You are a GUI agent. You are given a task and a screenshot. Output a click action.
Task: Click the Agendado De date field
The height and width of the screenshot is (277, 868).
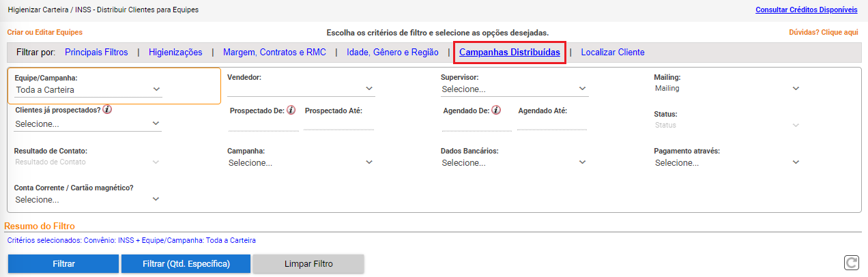477,124
